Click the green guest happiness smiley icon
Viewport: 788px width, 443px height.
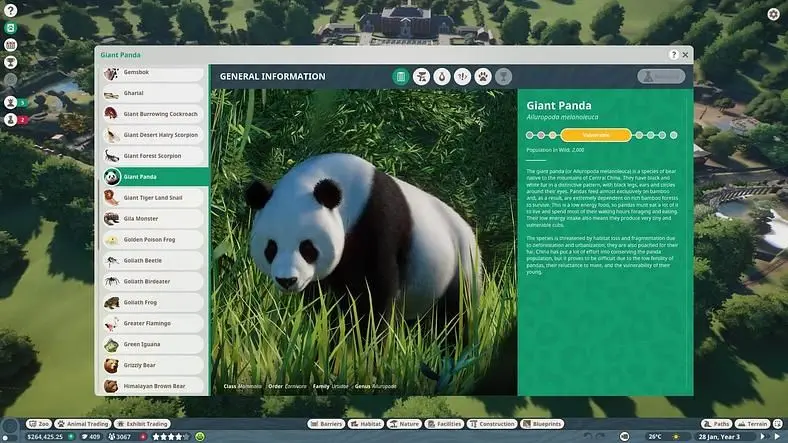(200, 436)
